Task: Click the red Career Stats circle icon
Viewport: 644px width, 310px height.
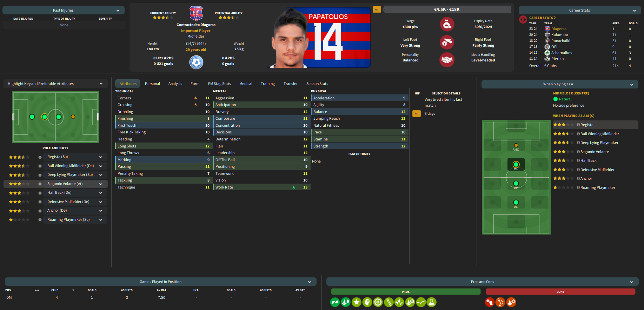Action: [x=523, y=19]
